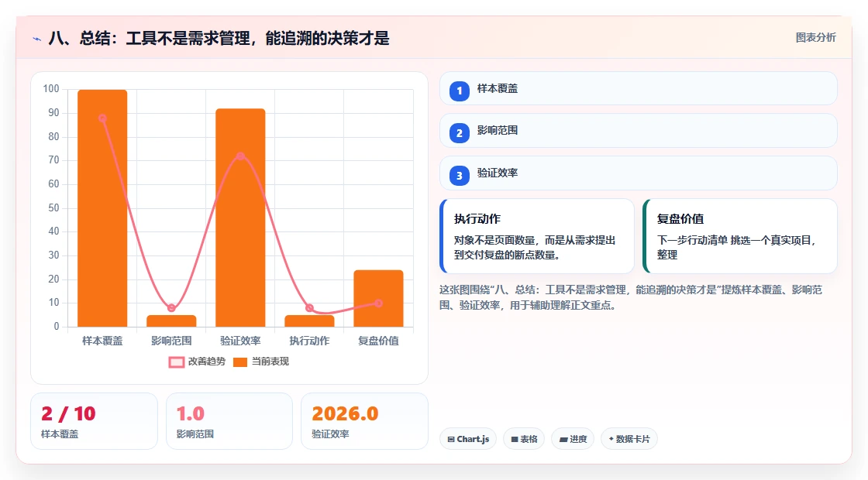The height and width of the screenshot is (480, 868).
Task: Click the 样本覆盖 orange bar
Action: [102, 208]
